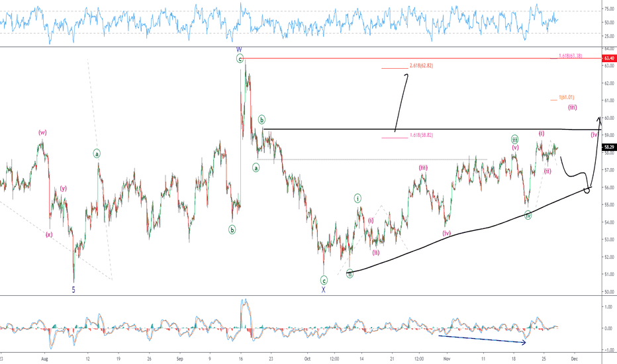
Task: Click the 50.00 RSI axis value
Action: click(x=609, y=23)
